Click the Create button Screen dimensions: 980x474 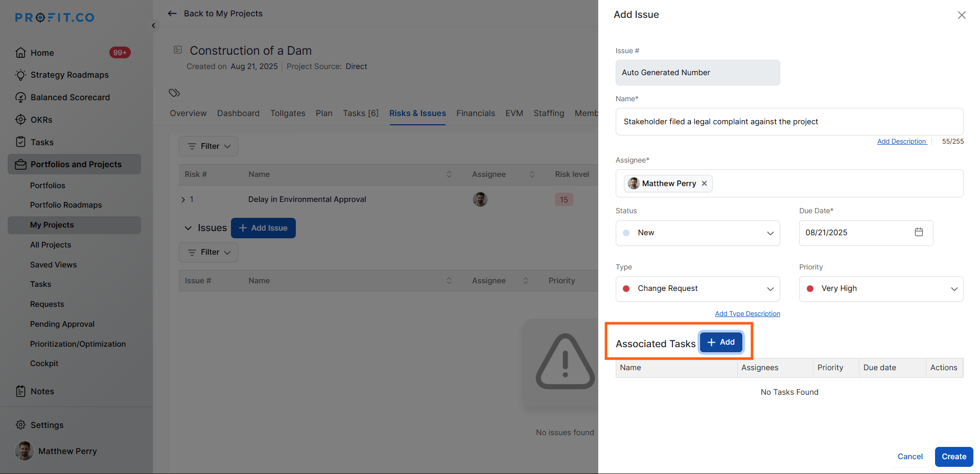953,457
